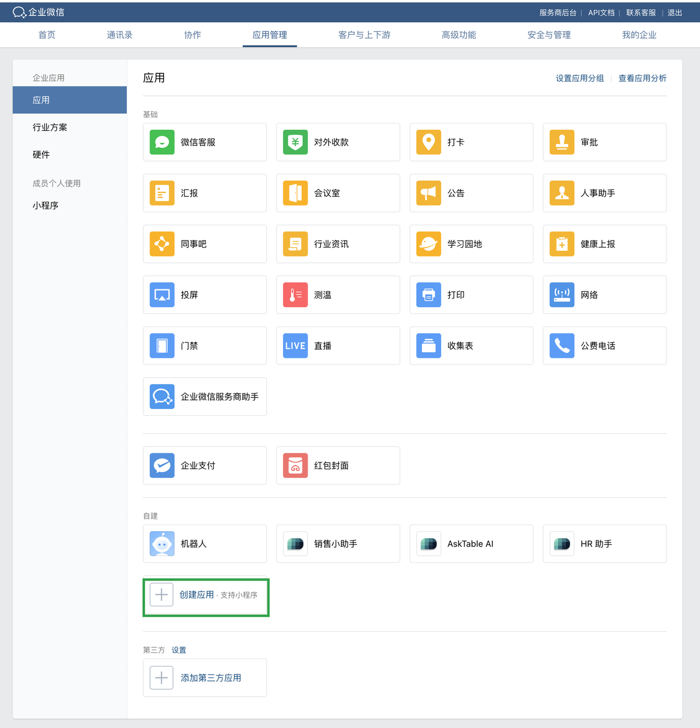Image resolution: width=700 pixels, height=728 pixels.
Task: Open the 汇报 document icon
Action: [162, 193]
